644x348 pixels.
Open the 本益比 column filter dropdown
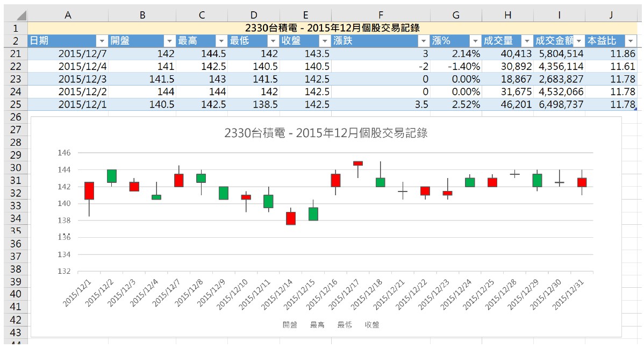(x=631, y=41)
